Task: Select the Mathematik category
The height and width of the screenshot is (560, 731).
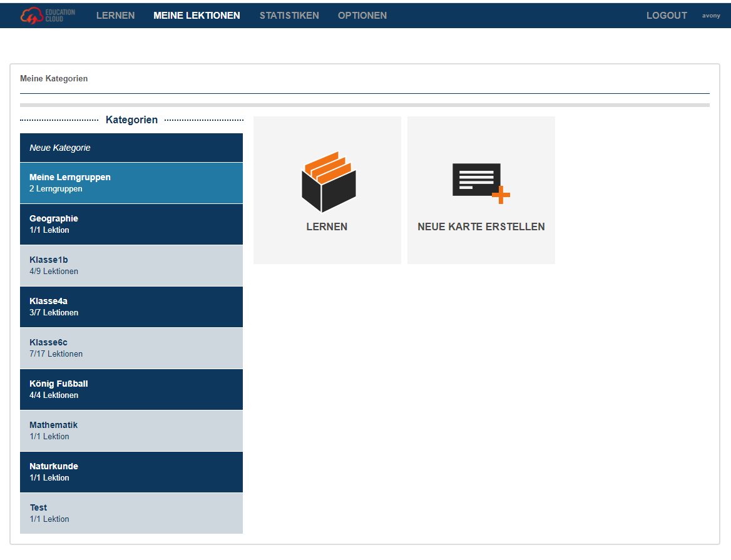Action: (x=131, y=430)
